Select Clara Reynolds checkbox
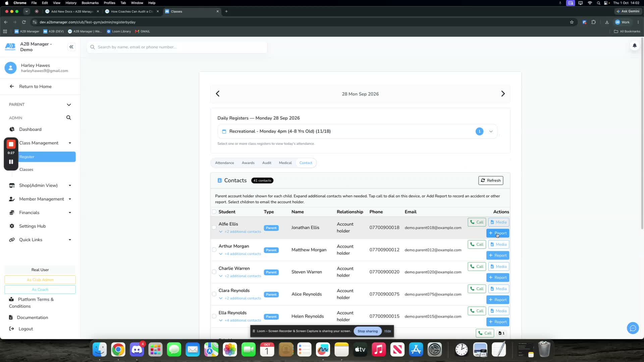 coord(214,294)
